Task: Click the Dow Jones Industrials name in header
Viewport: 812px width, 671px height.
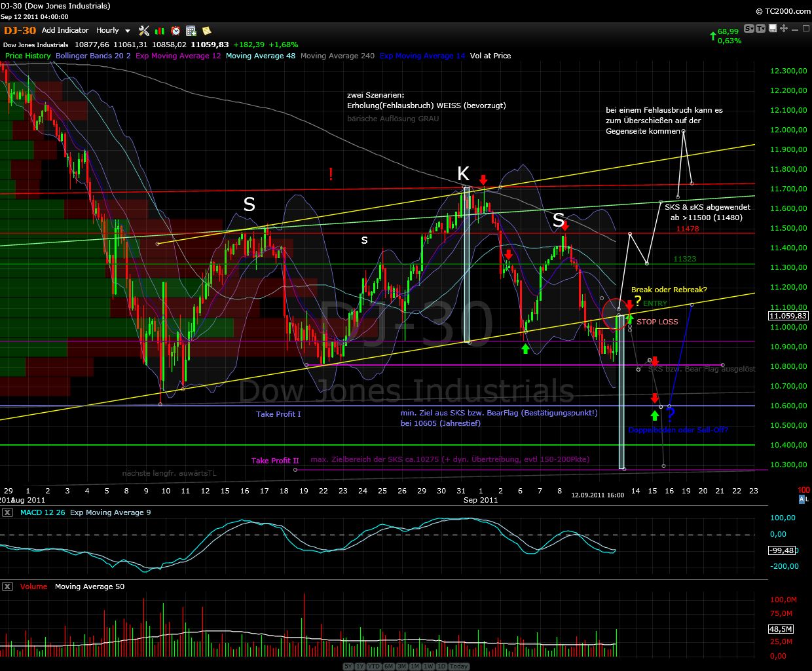Action: point(35,45)
